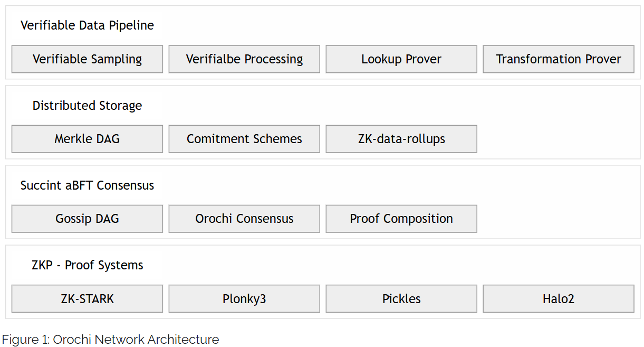This screenshot has height=347, width=644.
Task: Select the Succint aBFT Consensus heading
Action: [x=87, y=185]
